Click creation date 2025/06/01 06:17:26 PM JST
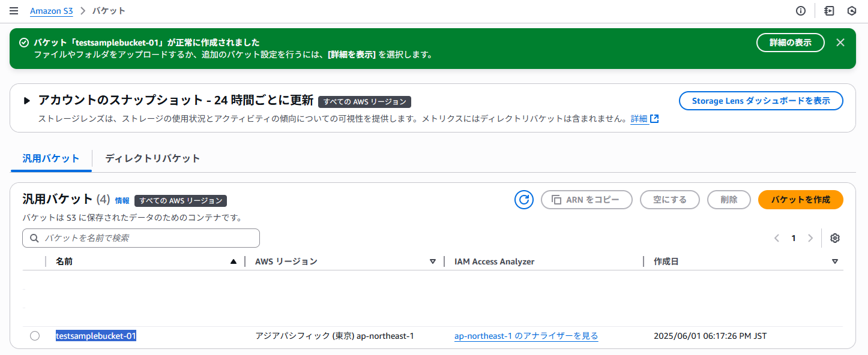The height and width of the screenshot is (355, 868). 710,336
